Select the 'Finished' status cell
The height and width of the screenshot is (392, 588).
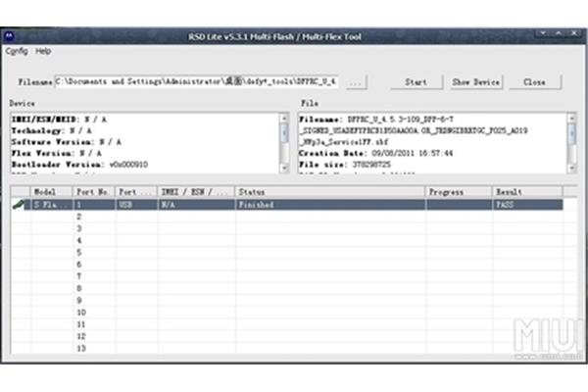click(x=330, y=205)
